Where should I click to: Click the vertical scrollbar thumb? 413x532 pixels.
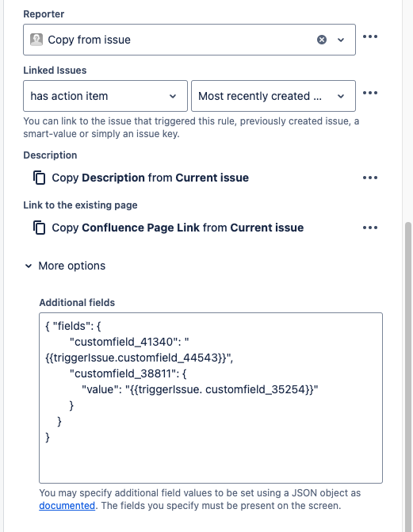[408, 377]
